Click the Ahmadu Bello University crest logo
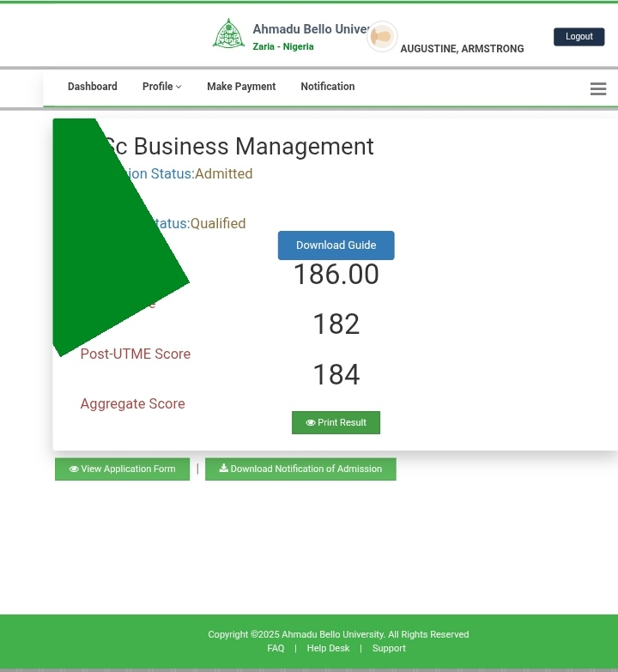Viewport: 618px width, 672px height. click(x=228, y=34)
